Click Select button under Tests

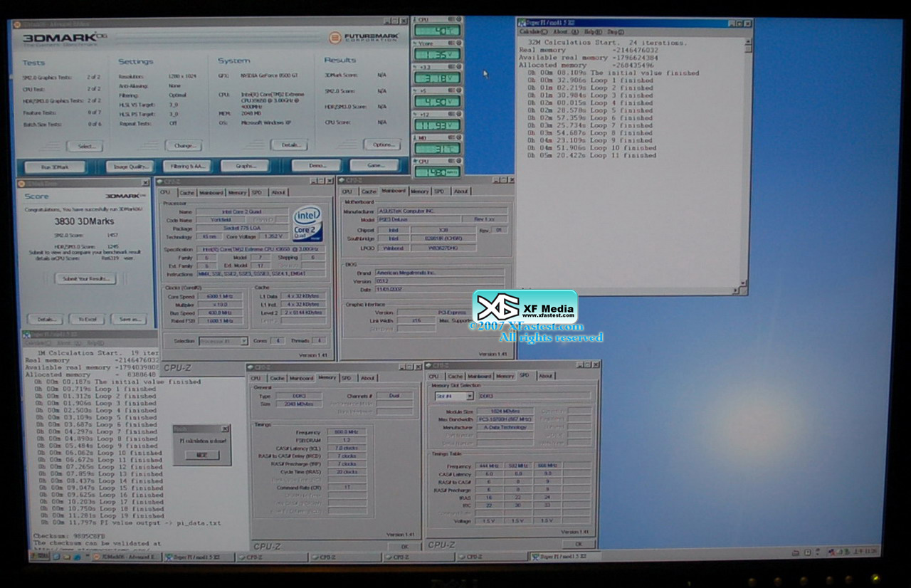(85, 146)
